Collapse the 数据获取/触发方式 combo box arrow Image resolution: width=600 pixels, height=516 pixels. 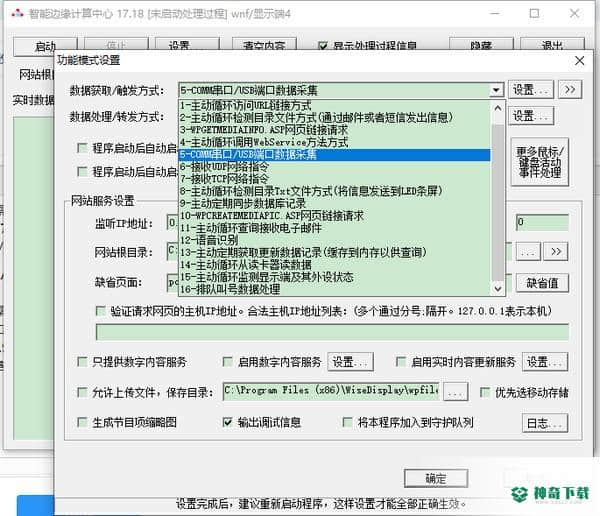pyautogui.click(x=496, y=90)
